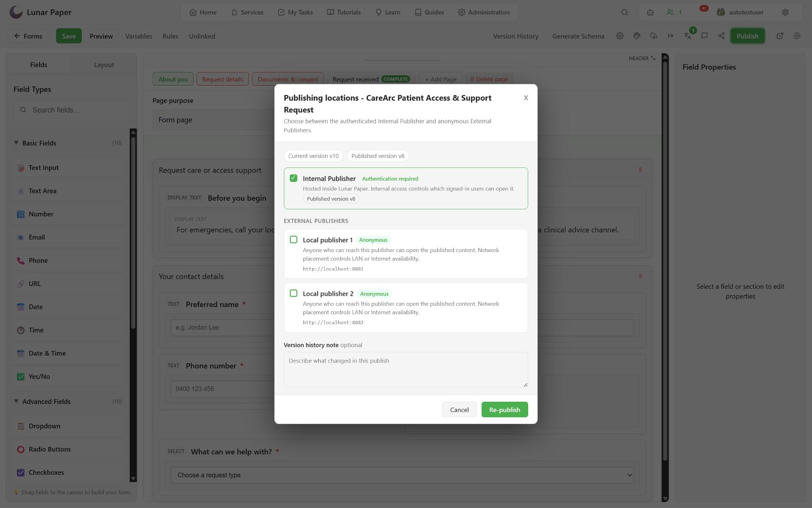Switch to the Layout tab

click(104, 65)
